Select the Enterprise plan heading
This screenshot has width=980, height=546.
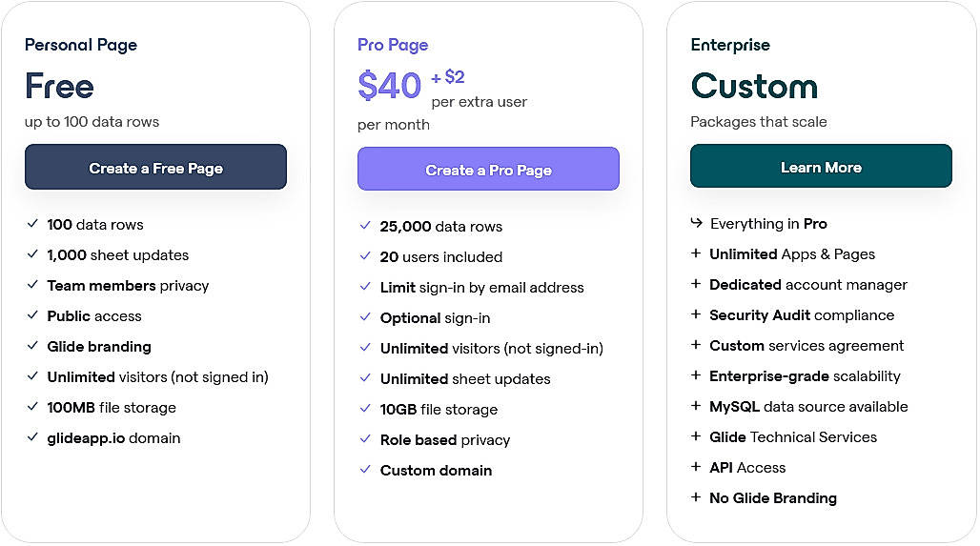730,45
